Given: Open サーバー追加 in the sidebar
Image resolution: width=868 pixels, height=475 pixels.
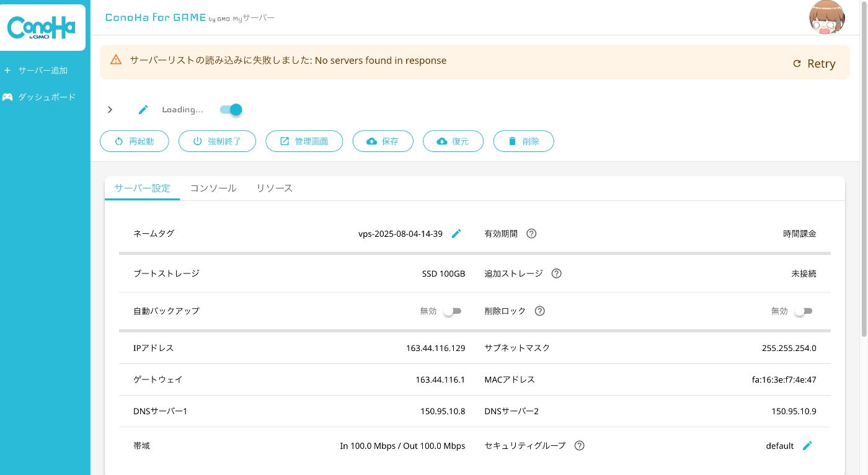Looking at the screenshot, I should point(43,71).
